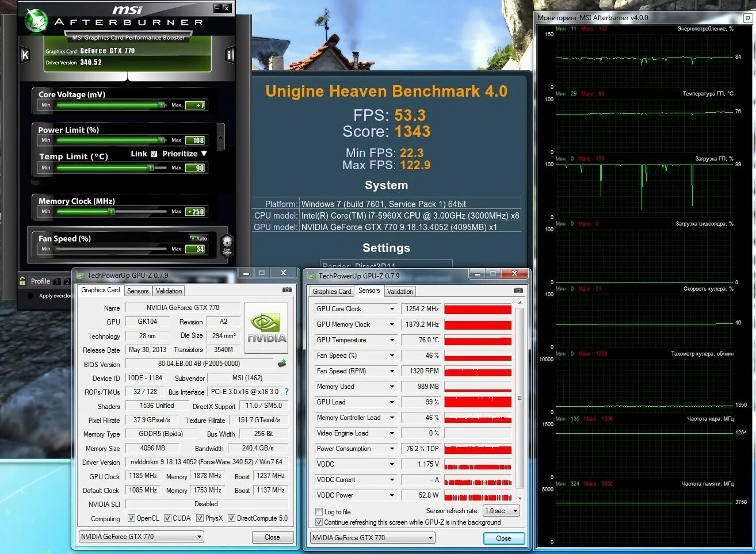
Task: Collapse the Power Limit panel arrow
Action: pyautogui.click(x=220, y=138)
